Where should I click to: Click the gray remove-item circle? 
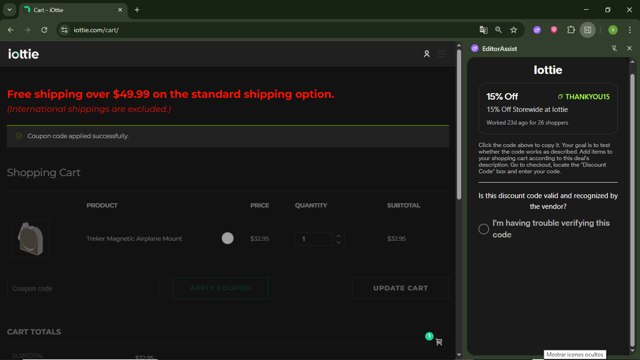pos(228,238)
